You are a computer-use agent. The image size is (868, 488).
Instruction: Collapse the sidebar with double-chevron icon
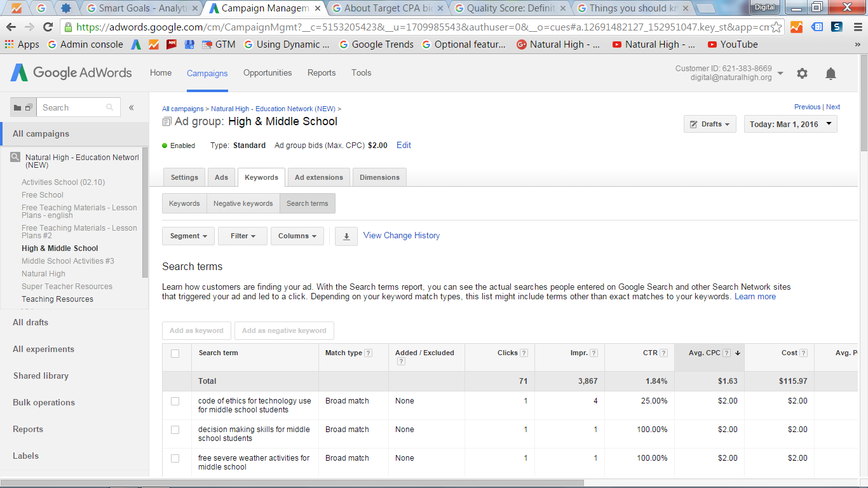pos(132,107)
